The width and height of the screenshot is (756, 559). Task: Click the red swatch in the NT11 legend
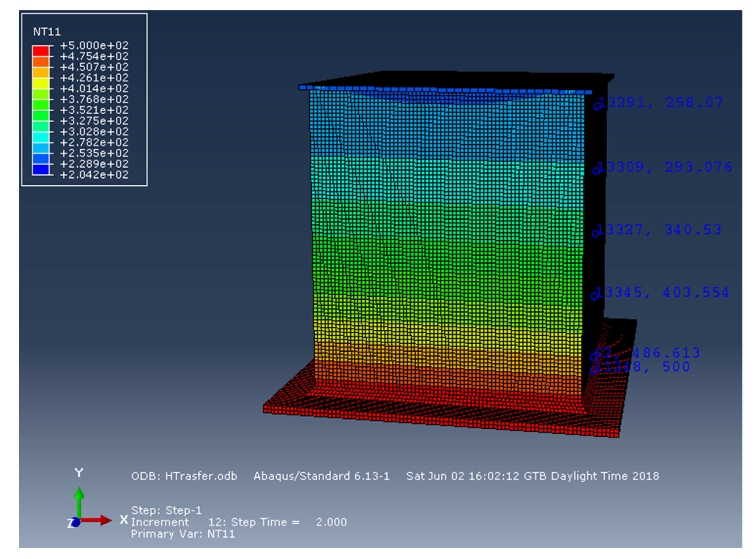click(x=41, y=51)
